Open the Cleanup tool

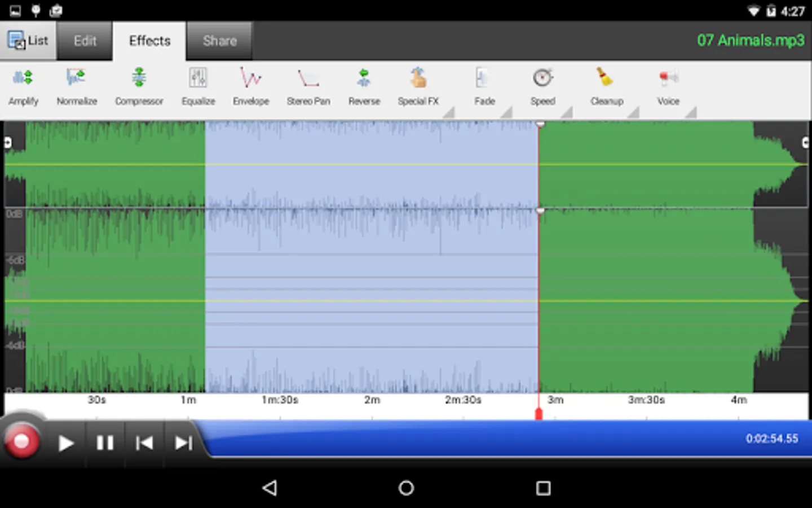(606, 86)
